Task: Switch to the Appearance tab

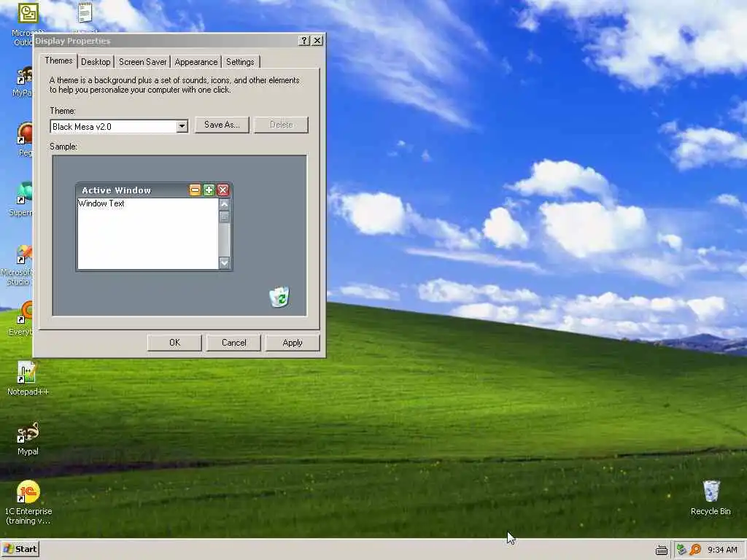Action: tap(196, 62)
